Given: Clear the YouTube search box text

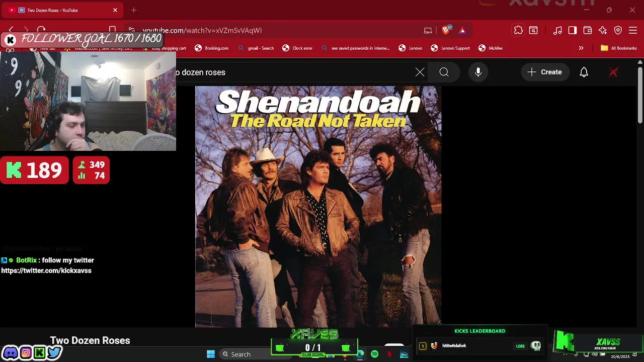Looking at the screenshot, I should [420, 72].
